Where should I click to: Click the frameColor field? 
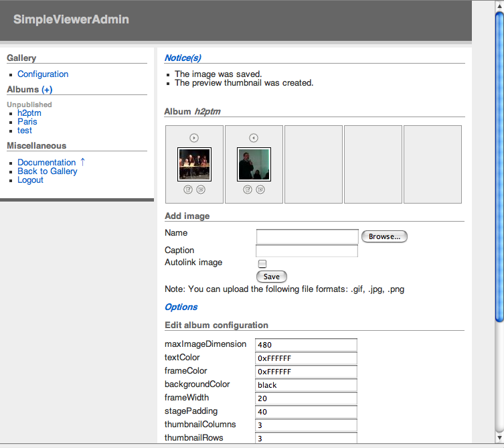[306, 372]
